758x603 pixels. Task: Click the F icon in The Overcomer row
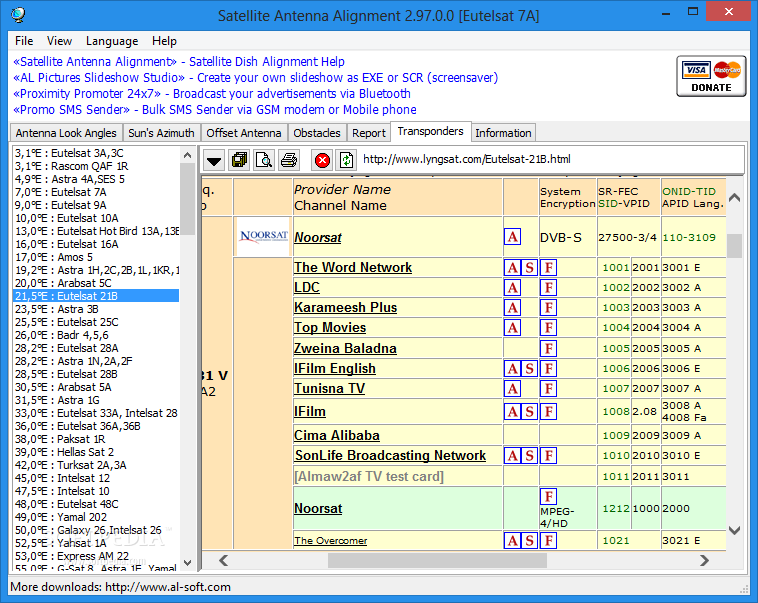(x=549, y=541)
